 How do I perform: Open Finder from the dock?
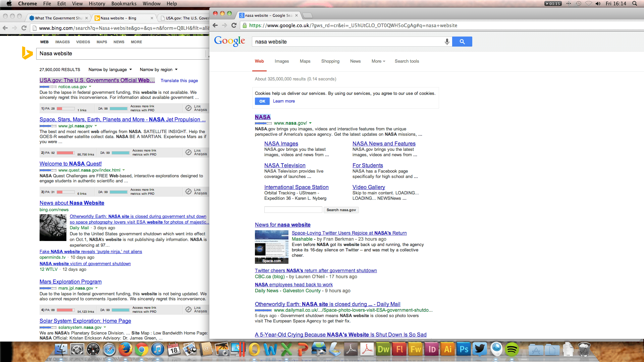coord(61,350)
